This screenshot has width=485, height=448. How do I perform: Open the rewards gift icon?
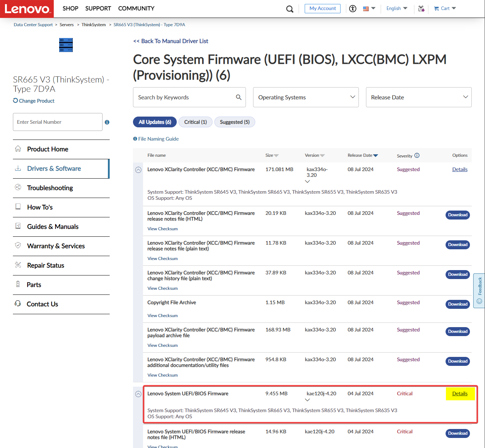[421, 9]
